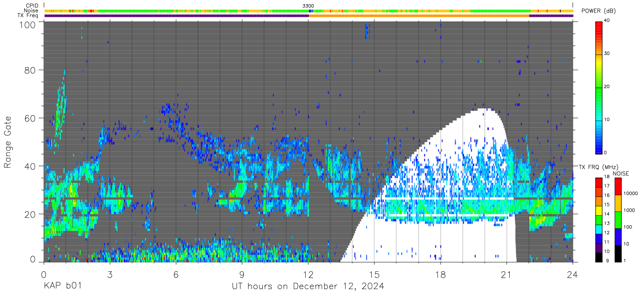The height and width of the screenshot is (297, 644).
Task: Click the 12 hour tick label
Action: pyautogui.click(x=308, y=274)
